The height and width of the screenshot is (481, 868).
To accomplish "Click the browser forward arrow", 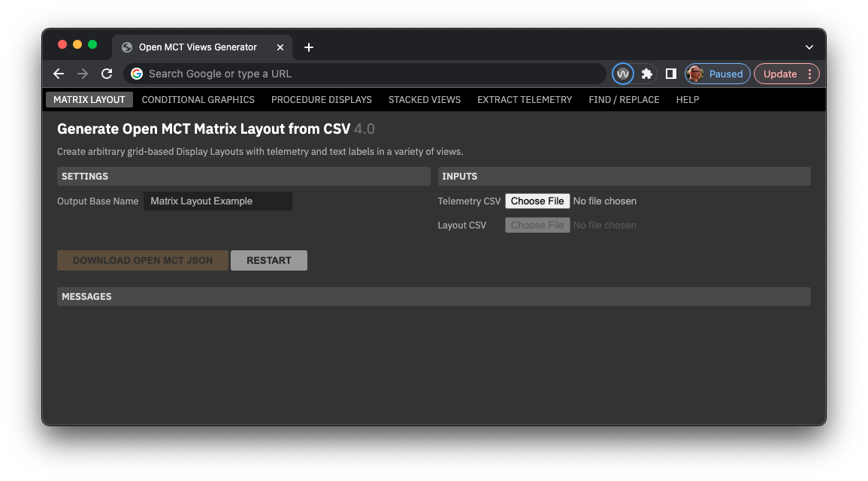I will [x=83, y=74].
